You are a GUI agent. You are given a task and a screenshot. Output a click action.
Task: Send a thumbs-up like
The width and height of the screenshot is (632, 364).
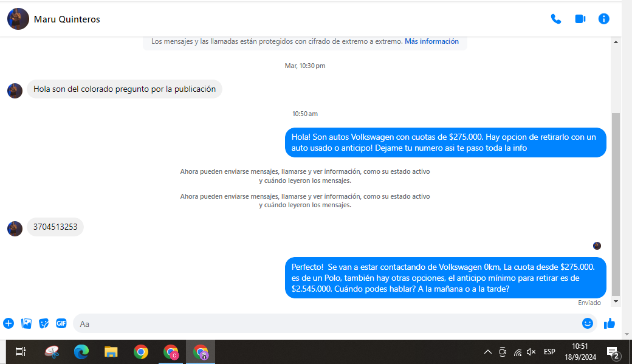coord(610,323)
